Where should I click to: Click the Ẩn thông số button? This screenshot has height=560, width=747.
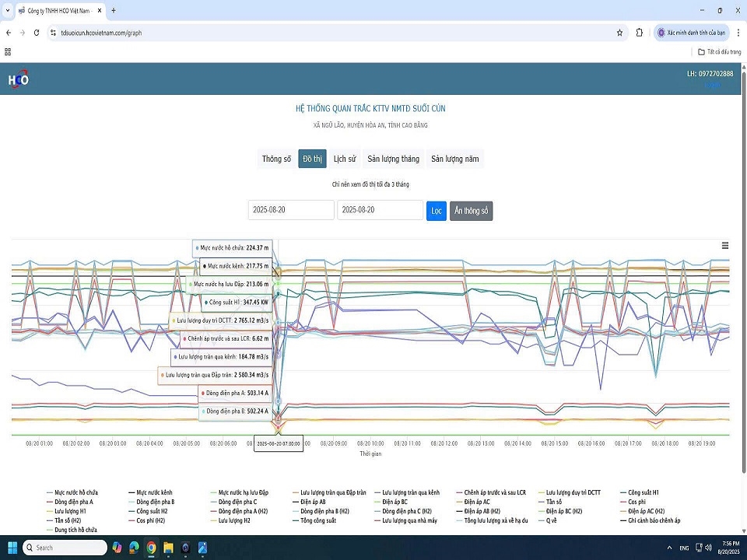click(471, 211)
